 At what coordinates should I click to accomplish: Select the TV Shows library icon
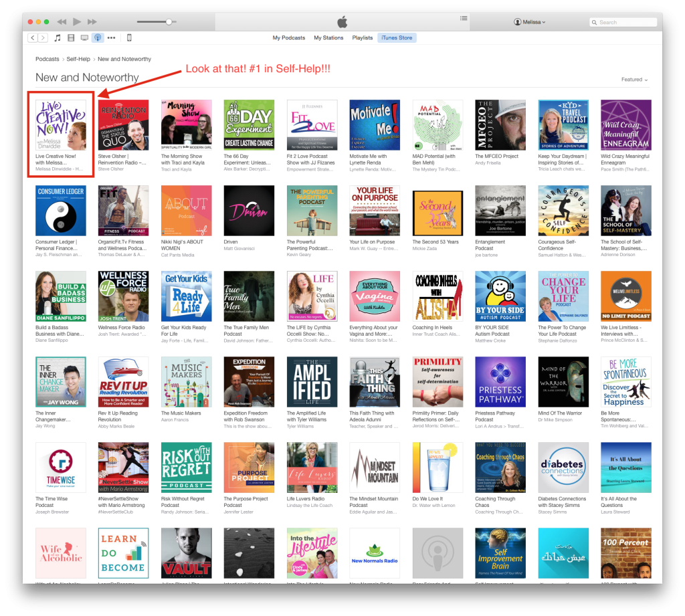coord(84,38)
